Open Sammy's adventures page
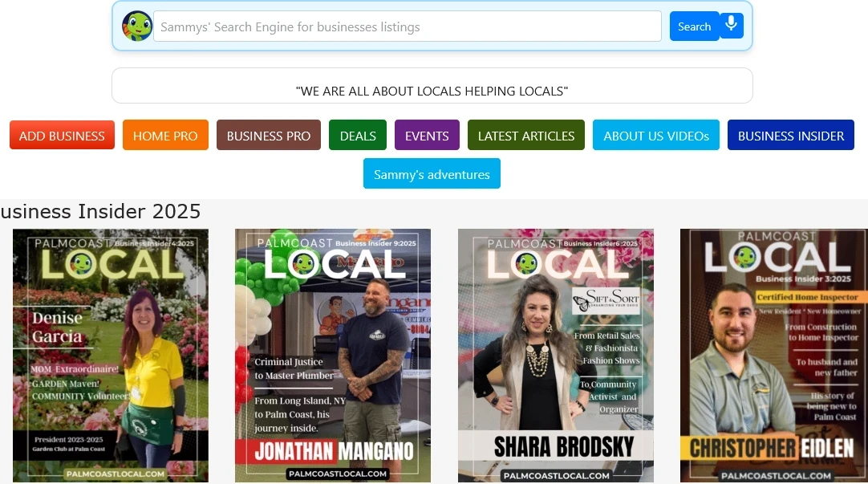 click(x=432, y=173)
